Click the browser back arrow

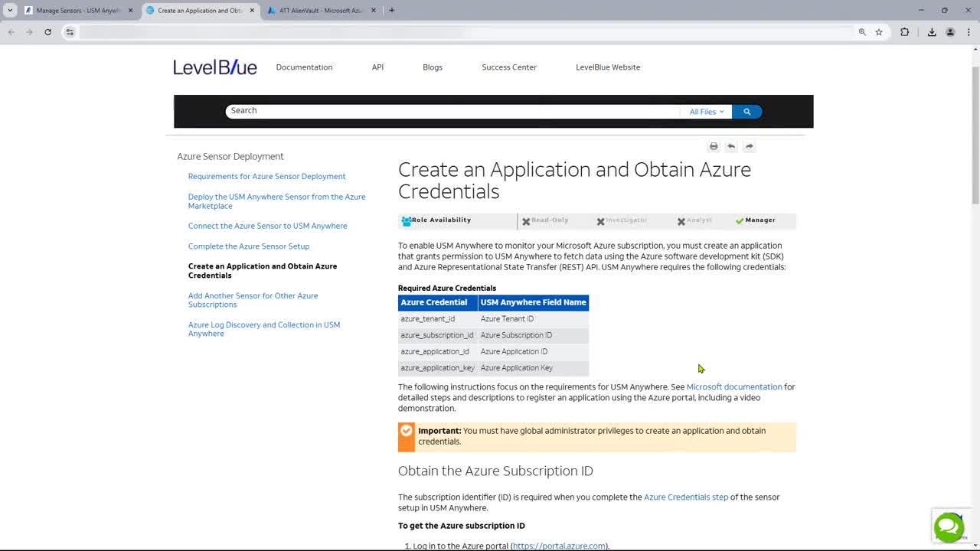click(11, 32)
